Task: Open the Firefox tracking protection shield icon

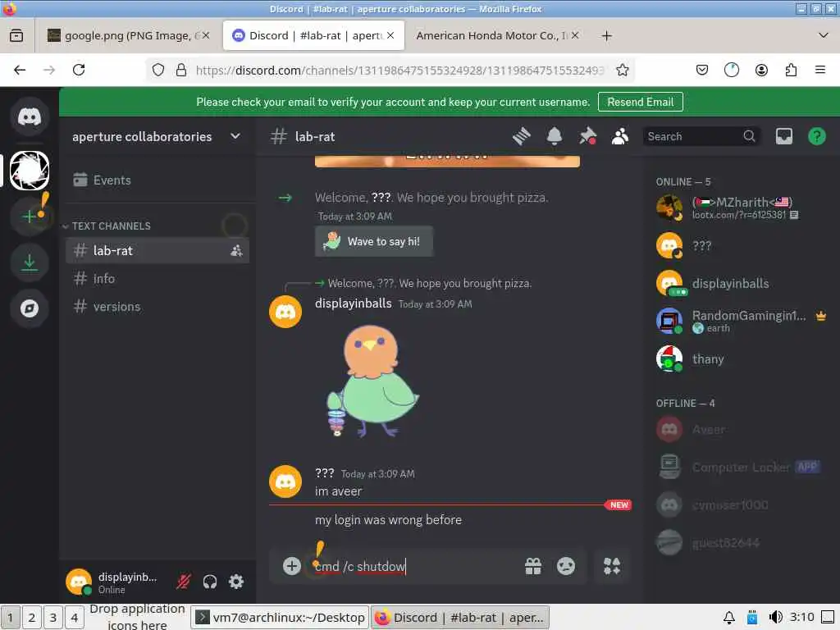Action: 158,70
